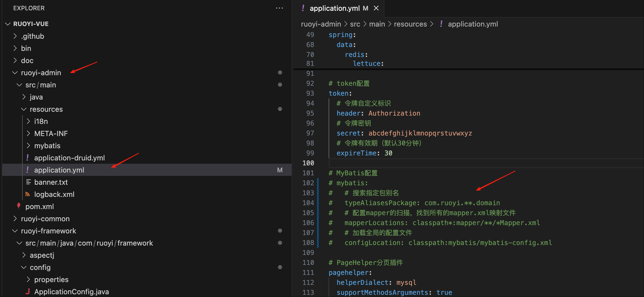644x297 pixels.
Task: Expand the ruoyi-common module folder
Action: tap(45, 219)
